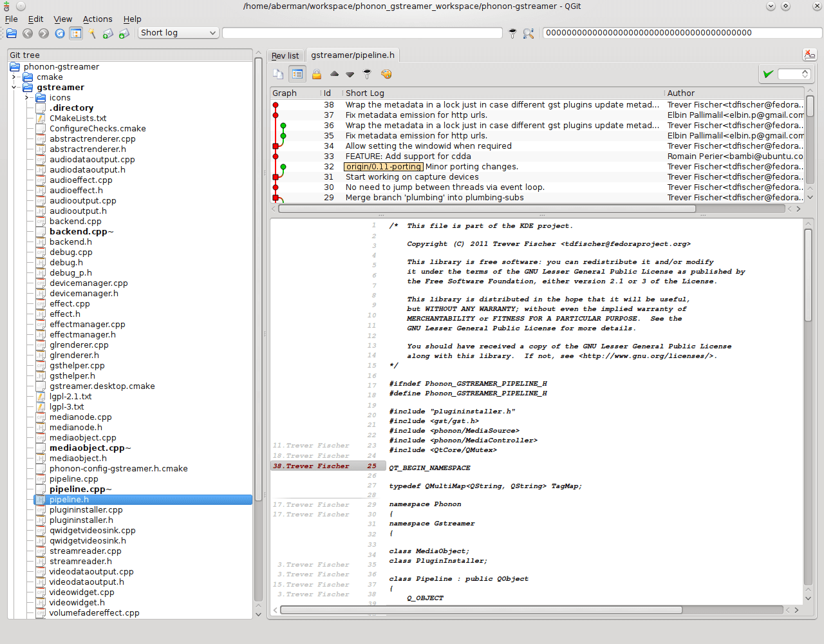Click the first mail patch icon
The height and width of the screenshot is (644, 824).
coord(108,33)
